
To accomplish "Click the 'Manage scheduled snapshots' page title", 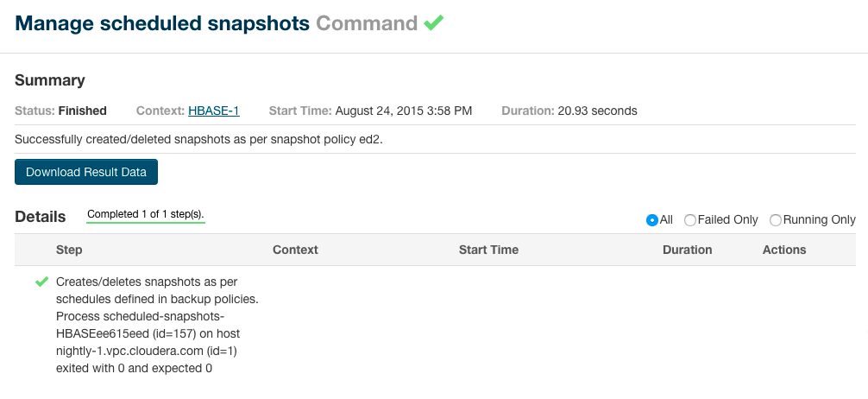I will [x=162, y=23].
